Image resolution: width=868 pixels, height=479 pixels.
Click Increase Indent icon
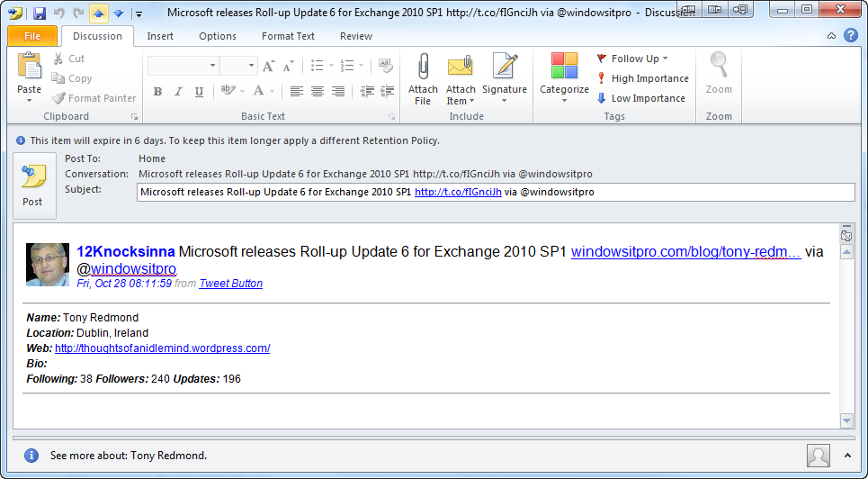tap(388, 92)
